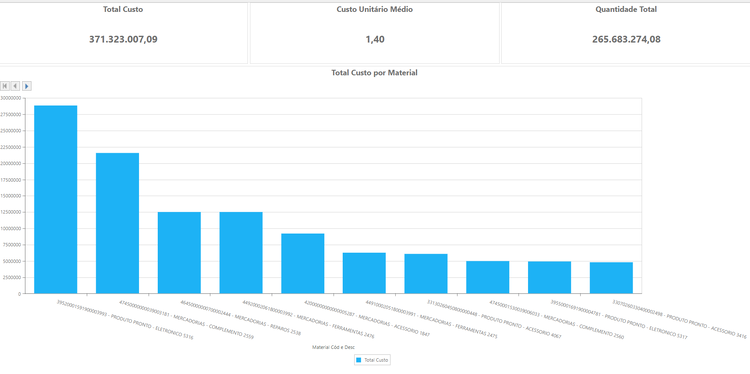
Task: Select bar for ELETRONICO 5316 material
Action: coord(55,199)
